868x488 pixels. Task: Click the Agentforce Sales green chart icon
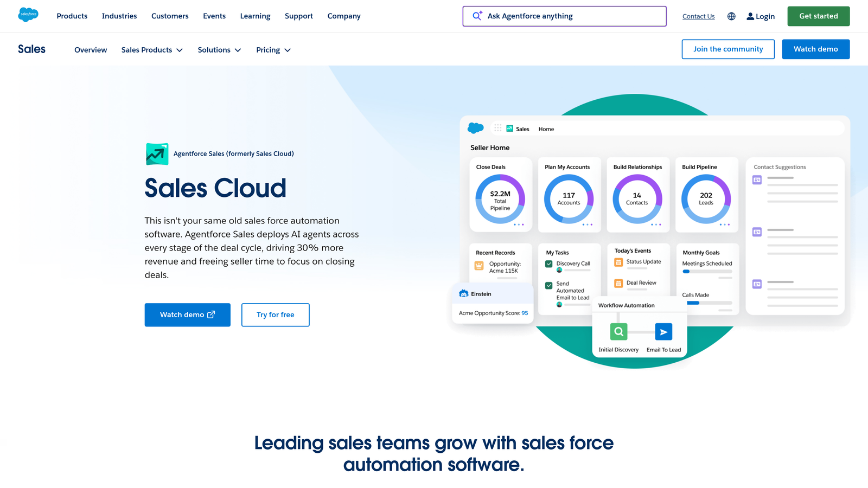[x=157, y=154]
